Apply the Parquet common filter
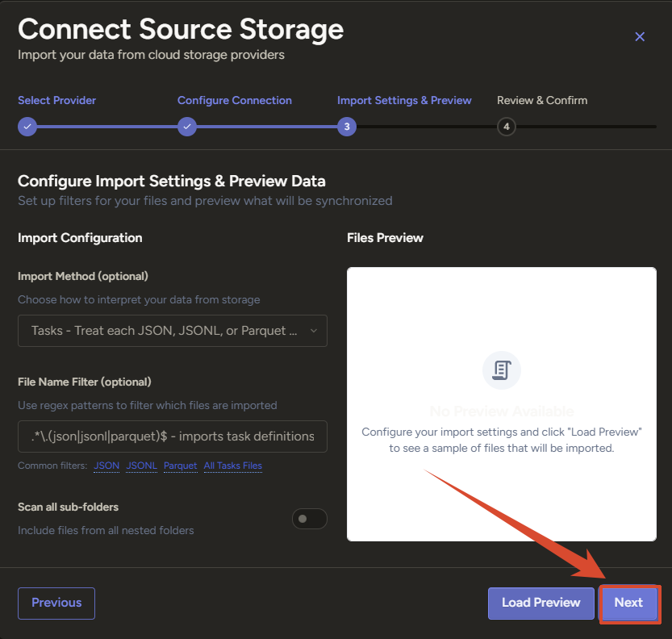The height and width of the screenshot is (639, 672). click(181, 466)
